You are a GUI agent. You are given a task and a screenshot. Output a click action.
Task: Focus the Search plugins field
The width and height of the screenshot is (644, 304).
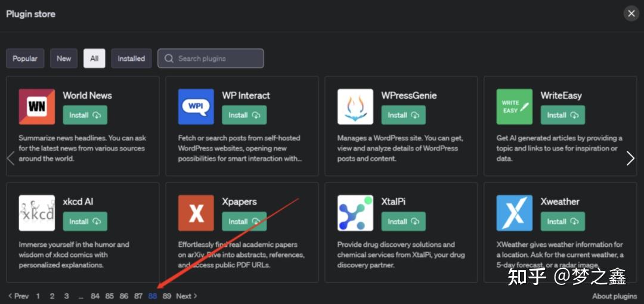(210, 58)
